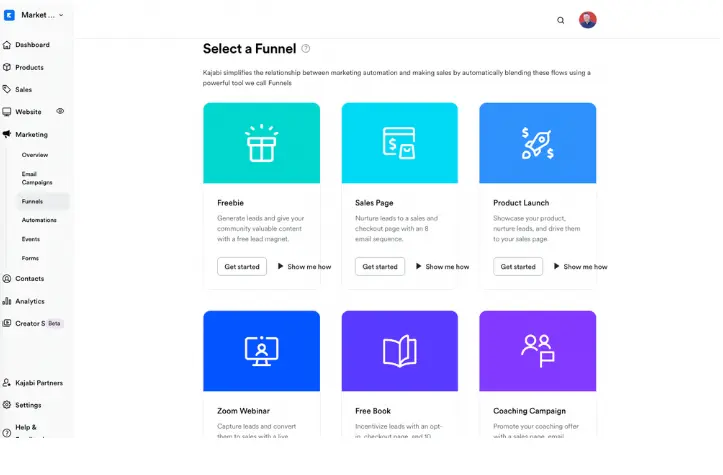Click the Coaching Campaign card title
723x475 pixels.
tap(529, 411)
